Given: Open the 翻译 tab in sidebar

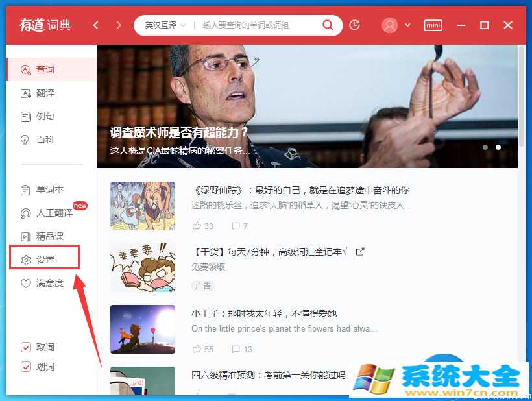Looking at the screenshot, I should coord(45,93).
